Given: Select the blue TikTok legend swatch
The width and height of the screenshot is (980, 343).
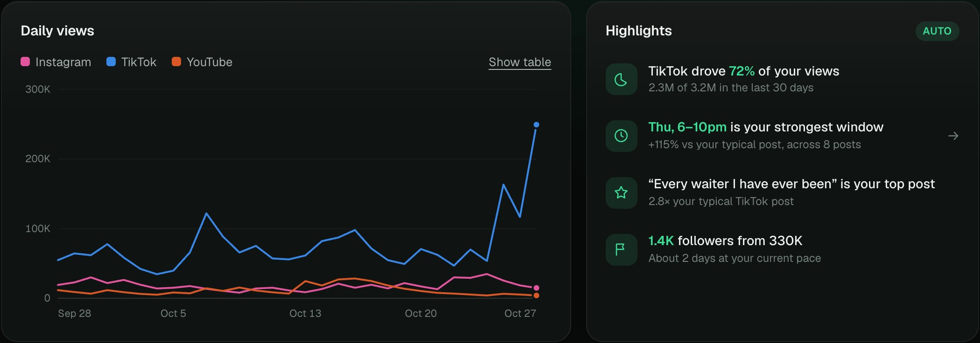Looking at the screenshot, I should pyautogui.click(x=111, y=62).
